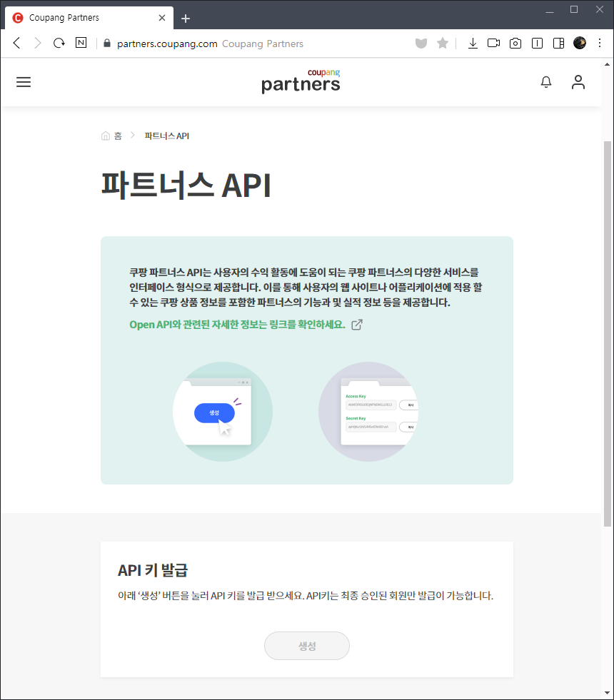Bookmark the page with the star icon

click(x=443, y=44)
